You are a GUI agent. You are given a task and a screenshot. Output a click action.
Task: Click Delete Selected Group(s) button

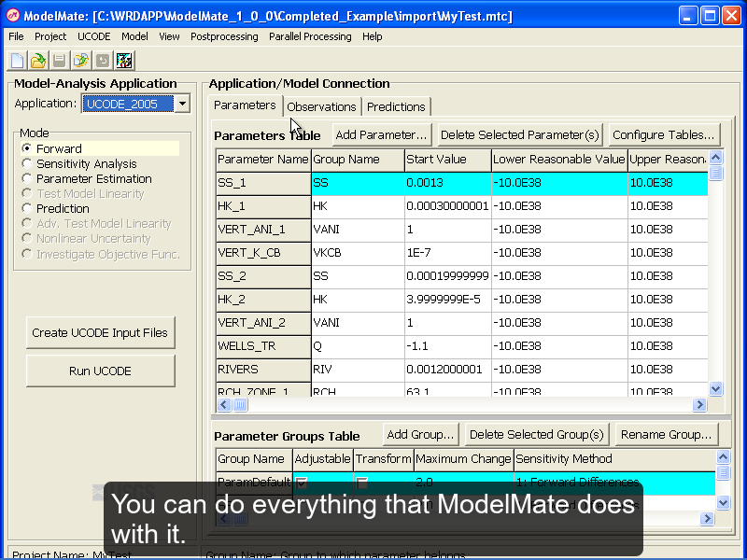[536, 434]
